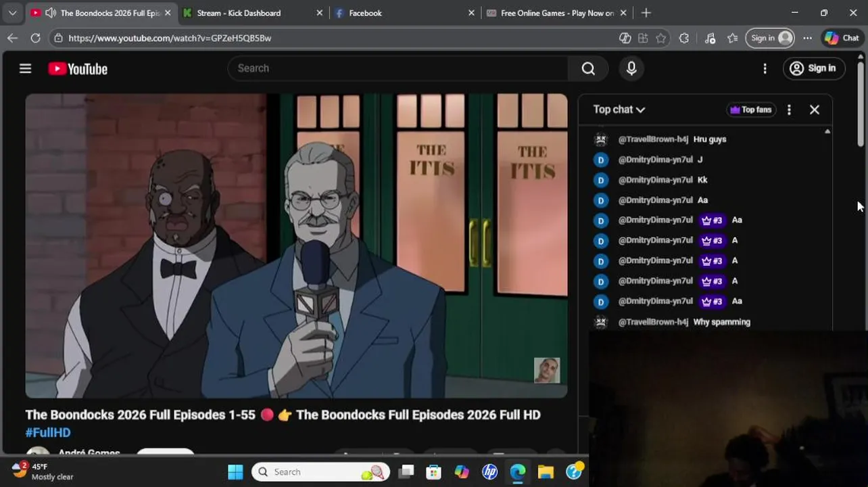This screenshot has height=487, width=868.
Task: Click the Boondocks video player
Action: tap(296, 246)
